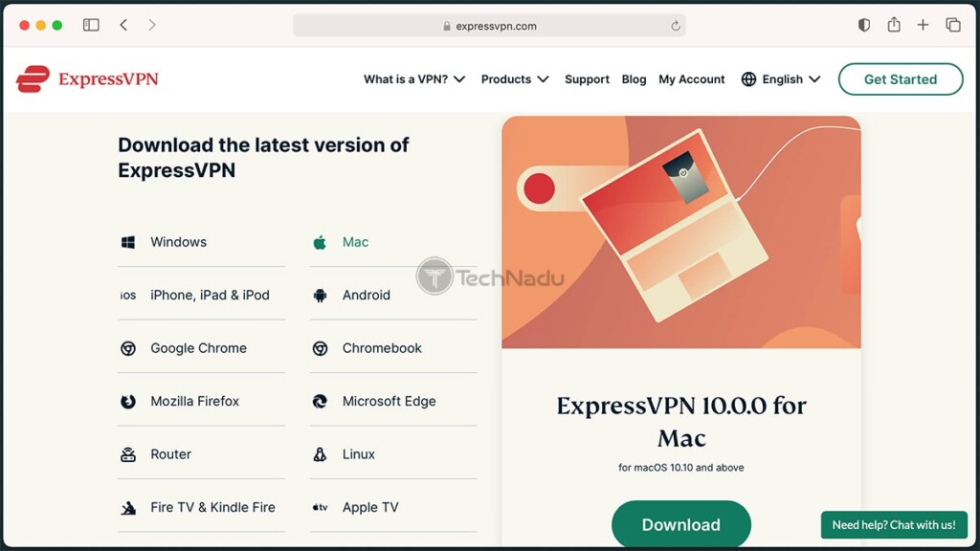Click the Microsoft Edge icon
The height and width of the screenshot is (551, 980).
(320, 402)
